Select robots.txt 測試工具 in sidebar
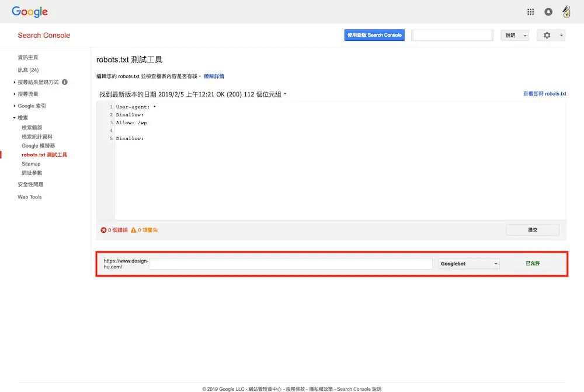 pos(44,155)
